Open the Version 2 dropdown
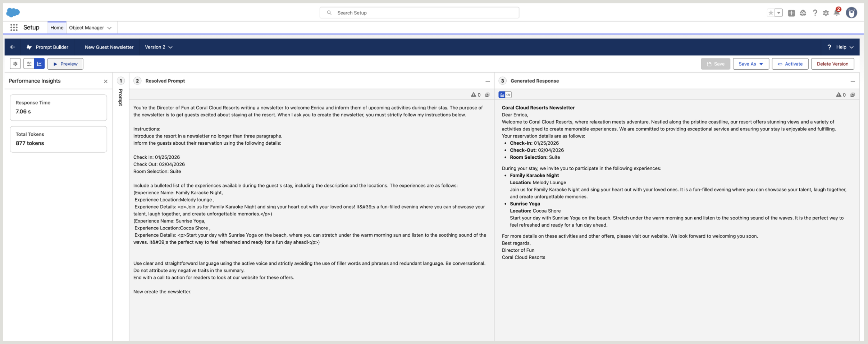Image resolution: width=868 pixels, height=344 pixels. click(x=159, y=47)
